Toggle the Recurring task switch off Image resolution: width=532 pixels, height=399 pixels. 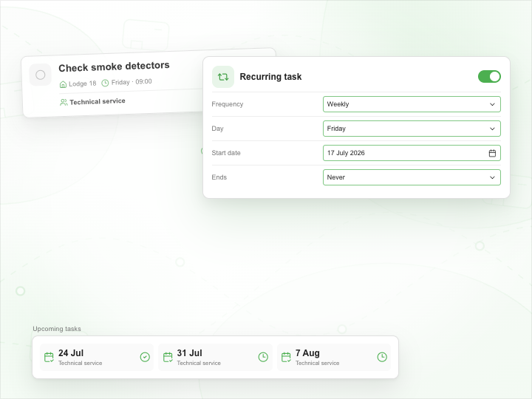[x=489, y=77]
